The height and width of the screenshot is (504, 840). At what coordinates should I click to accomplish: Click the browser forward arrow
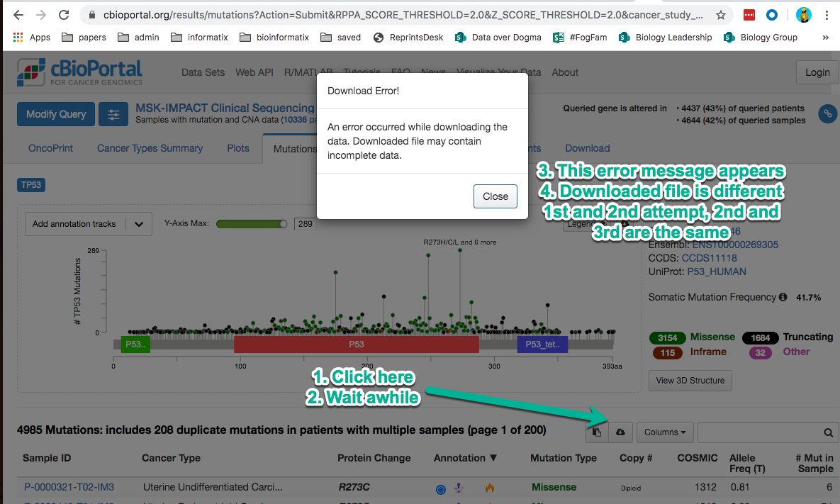[x=40, y=15]
